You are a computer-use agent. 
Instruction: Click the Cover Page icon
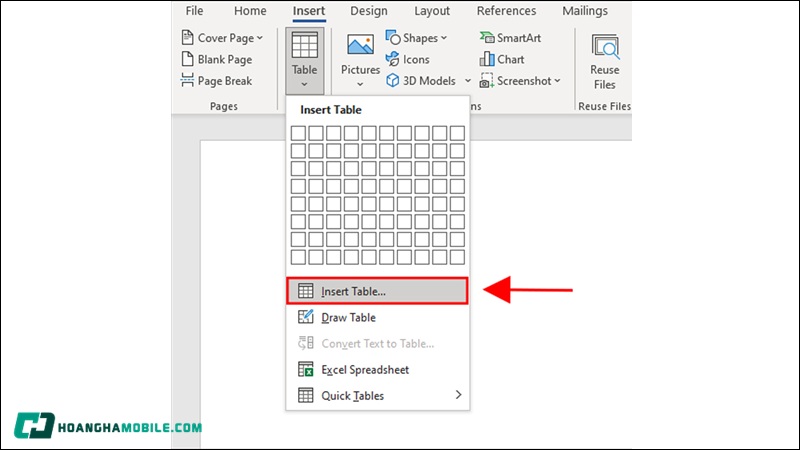tap(188, 37)
